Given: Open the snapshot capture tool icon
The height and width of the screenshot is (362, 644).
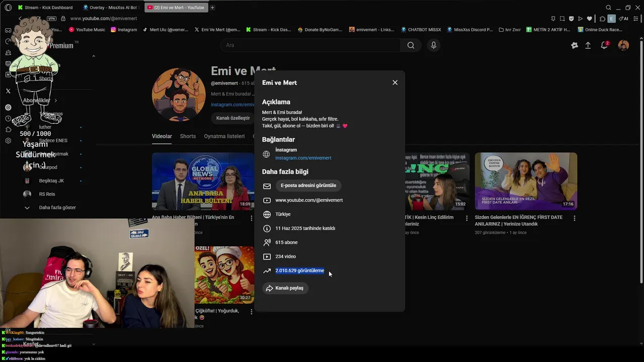Looking at the screenshot, I should click(x=562, y=19).
